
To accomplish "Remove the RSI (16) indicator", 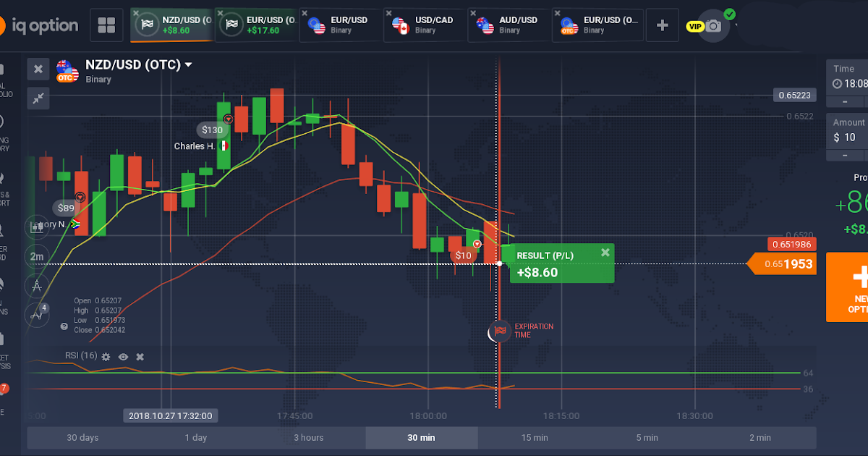I will tap(140, 357).
